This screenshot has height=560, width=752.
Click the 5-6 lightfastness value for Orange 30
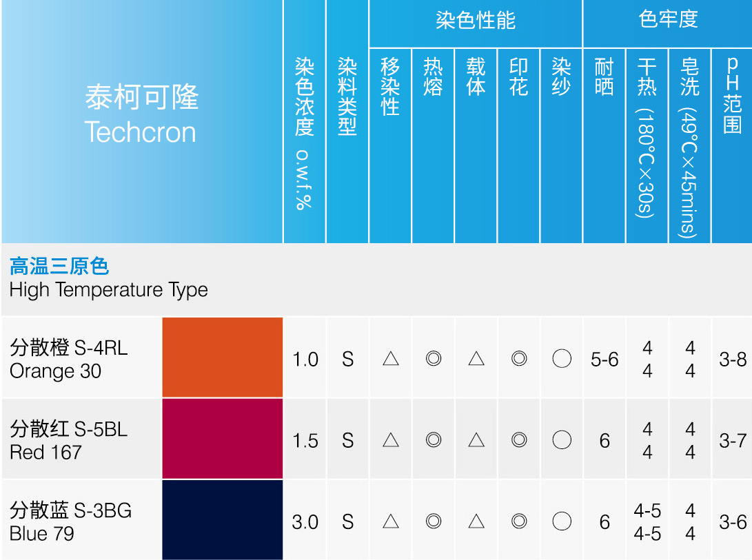click(x=604, y=360)
